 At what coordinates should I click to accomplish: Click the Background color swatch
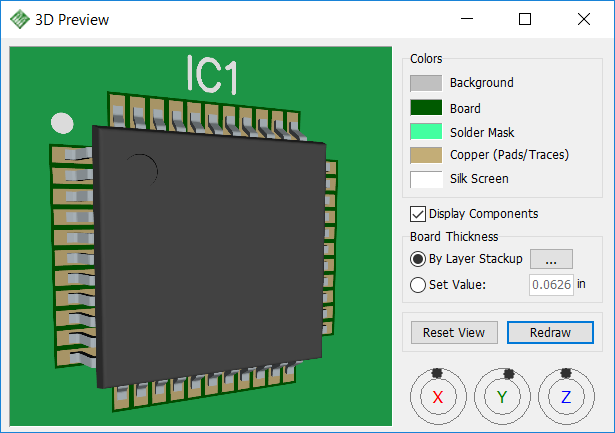click(426, 83)
